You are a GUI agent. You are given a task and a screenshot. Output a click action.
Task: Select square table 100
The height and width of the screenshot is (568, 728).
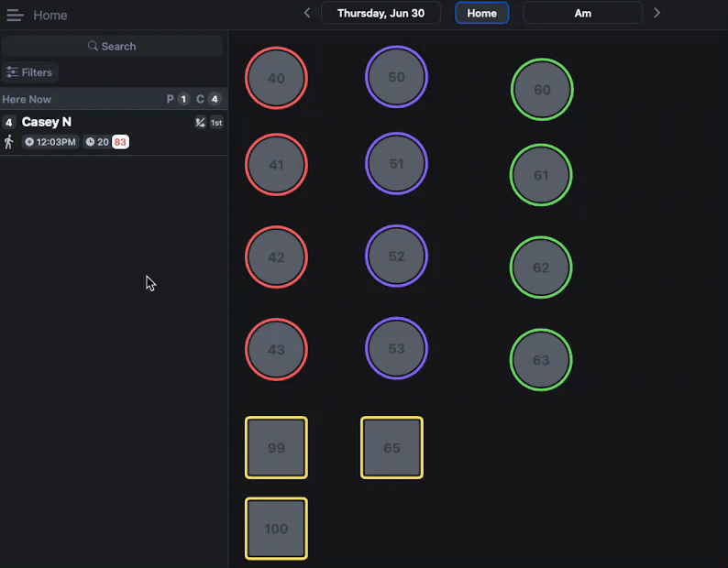[276, 529]
